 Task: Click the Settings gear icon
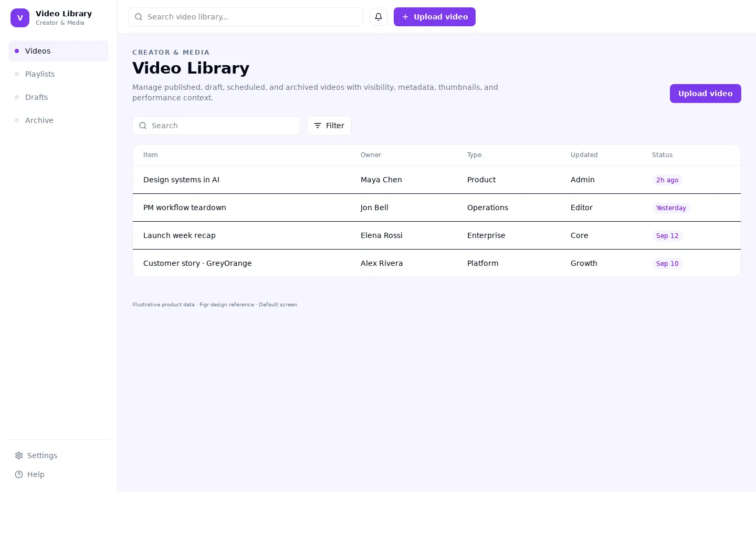pyautogui.click(x=19, y=456)
